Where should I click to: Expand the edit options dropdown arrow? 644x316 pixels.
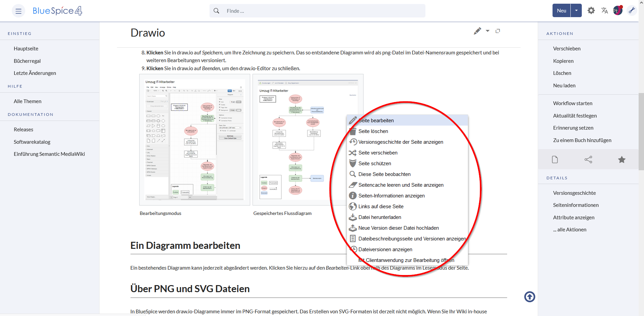pos(488,31)
